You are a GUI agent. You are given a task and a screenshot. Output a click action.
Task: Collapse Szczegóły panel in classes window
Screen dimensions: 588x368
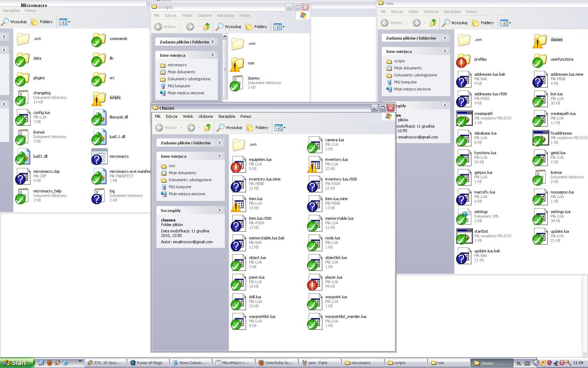[x=219, y=210]
